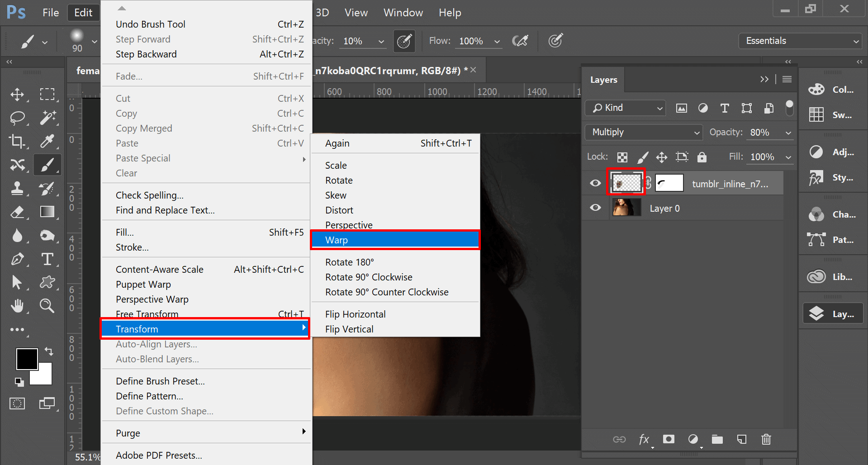Set the foreground color swatch
This screenshot has width=868, height=465.
[x=27, y=359]
